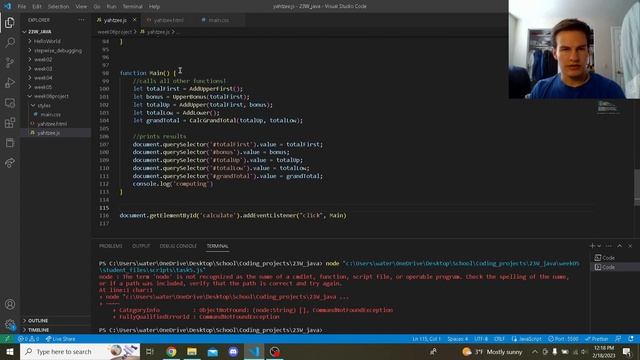Open the Accounts icon in activity bar
The height and width of the screenshot is (360, 640).
[x=10, y=304]
